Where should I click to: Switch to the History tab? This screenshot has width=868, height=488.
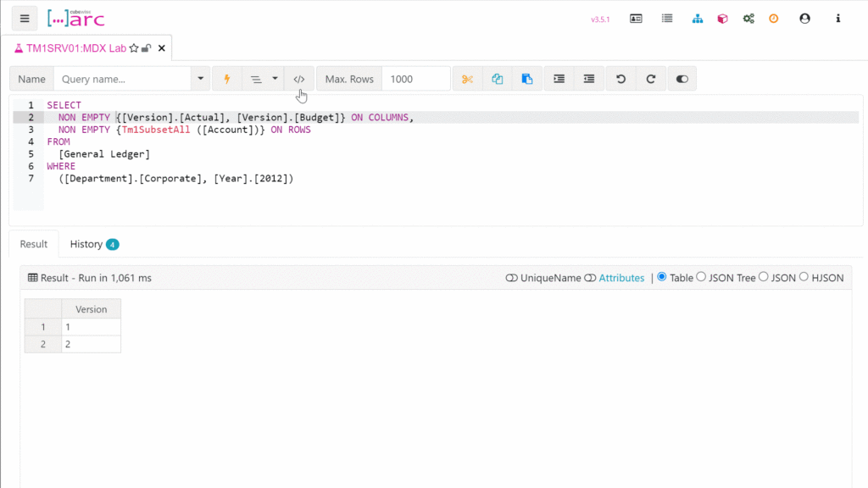tap(93, 244)
